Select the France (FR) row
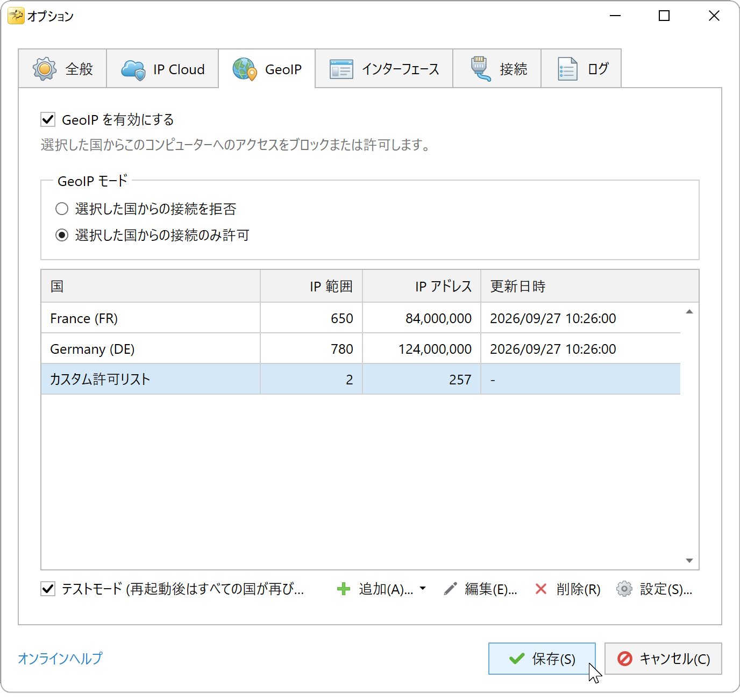This screenshot has height=700, width=740. [361, 318]
